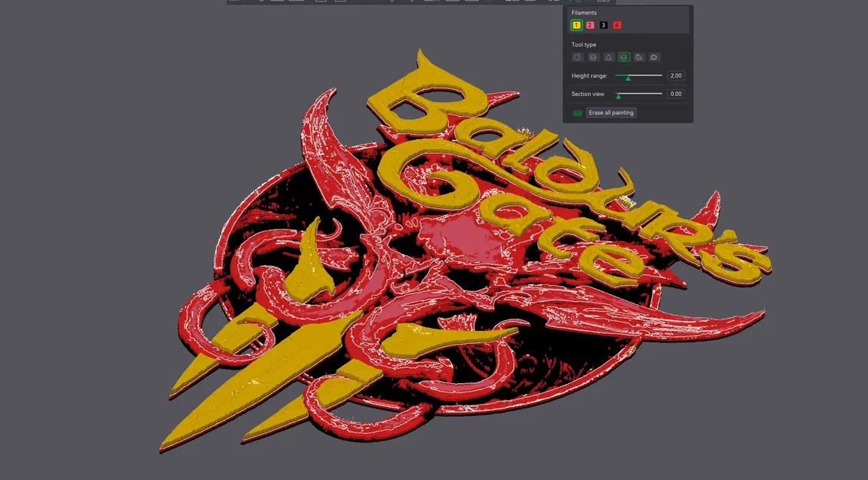This screenshot has height=480, width=868.
Task: Choose the circle brush tool type
Action: pos(577,57)
